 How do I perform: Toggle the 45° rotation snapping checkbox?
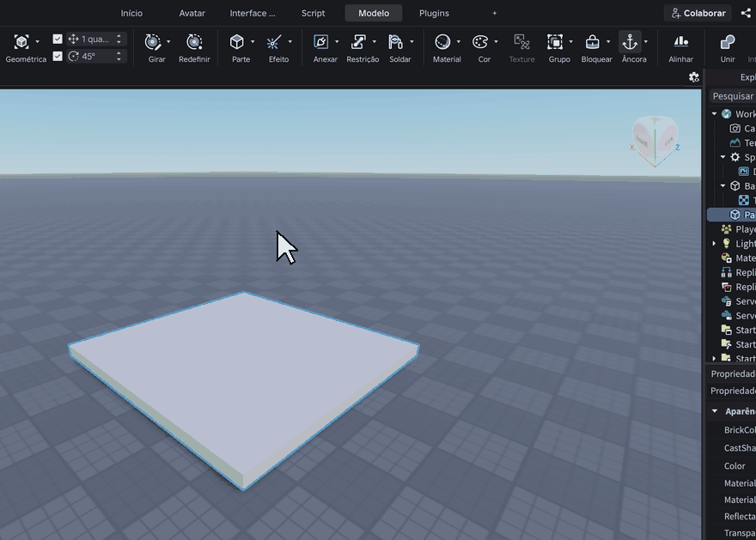[58, 57]
